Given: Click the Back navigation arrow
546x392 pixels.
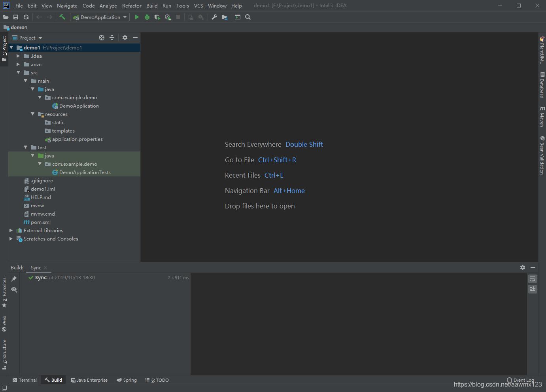Looking at the screenshot, I should (39, 17).
